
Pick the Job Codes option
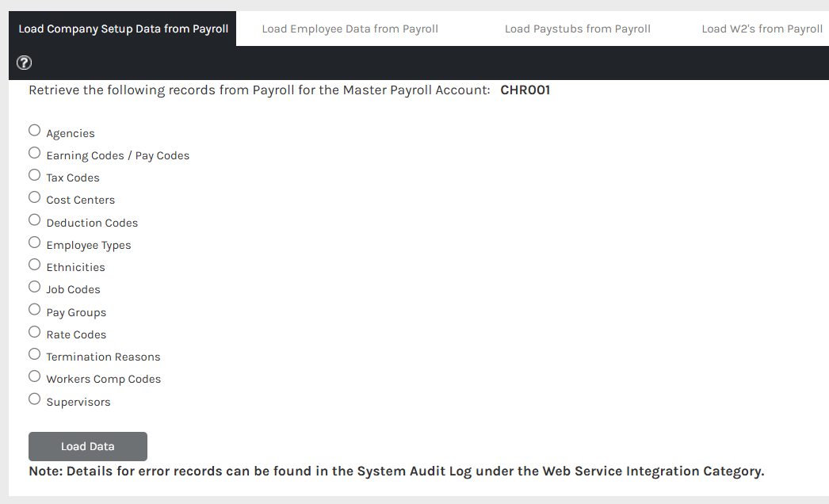[x=34, y=287]
